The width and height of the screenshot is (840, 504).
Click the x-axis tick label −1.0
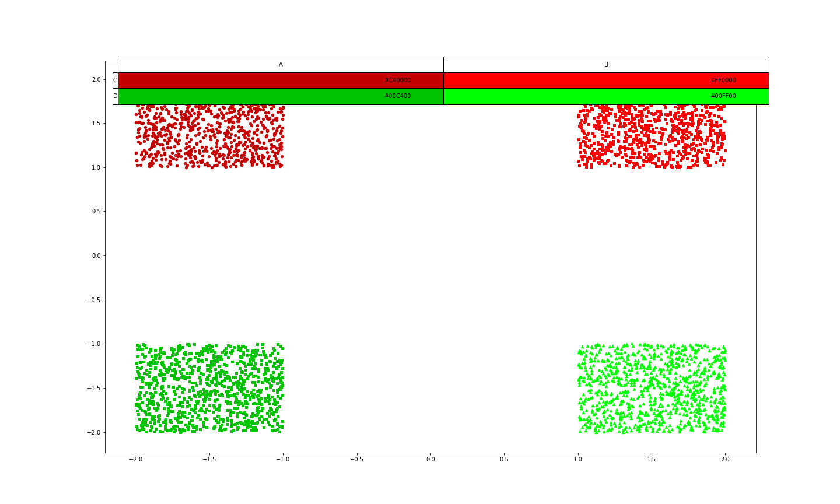[283, 460]
